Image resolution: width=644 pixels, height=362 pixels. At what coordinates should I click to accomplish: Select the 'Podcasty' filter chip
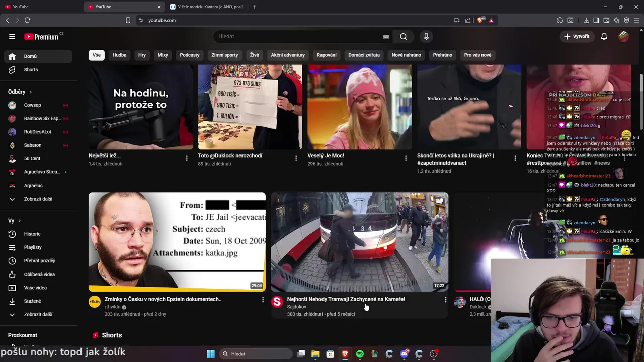[x=190, y=55]
